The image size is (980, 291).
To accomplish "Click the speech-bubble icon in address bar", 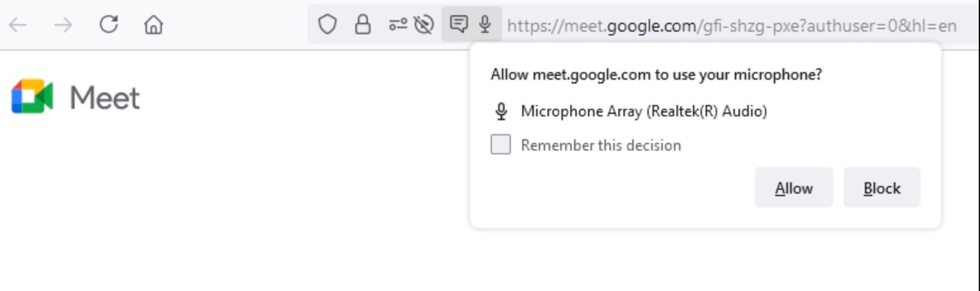I will (x=458, y=25).
